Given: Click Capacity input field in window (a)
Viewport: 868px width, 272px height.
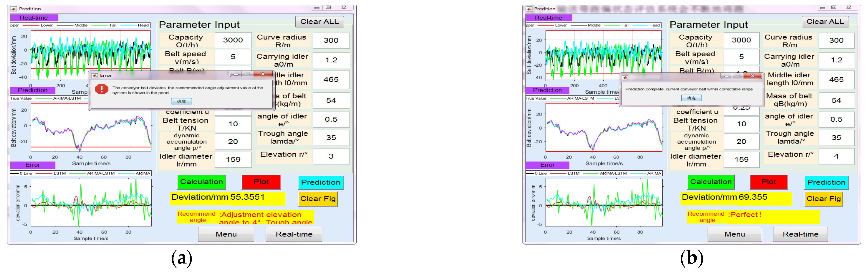Looking at the screenshot, I should [233, 40].
